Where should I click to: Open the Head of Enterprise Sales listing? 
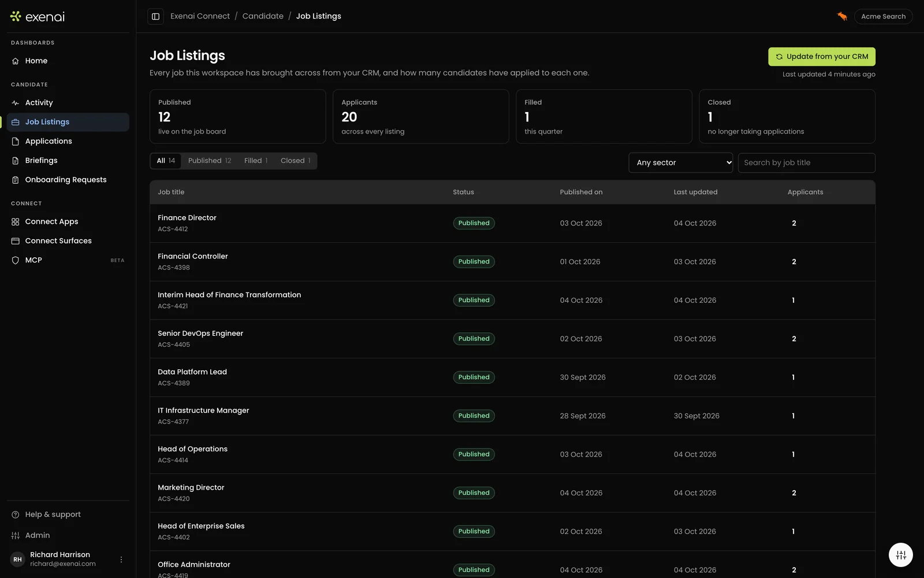pos(512,531)
